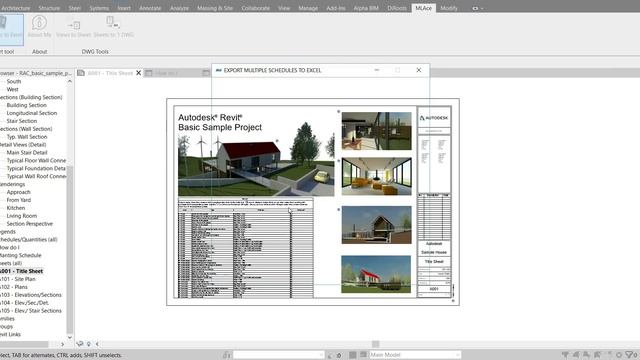
Task: Open the Insert ribbon tab
Action: [124, 8]
